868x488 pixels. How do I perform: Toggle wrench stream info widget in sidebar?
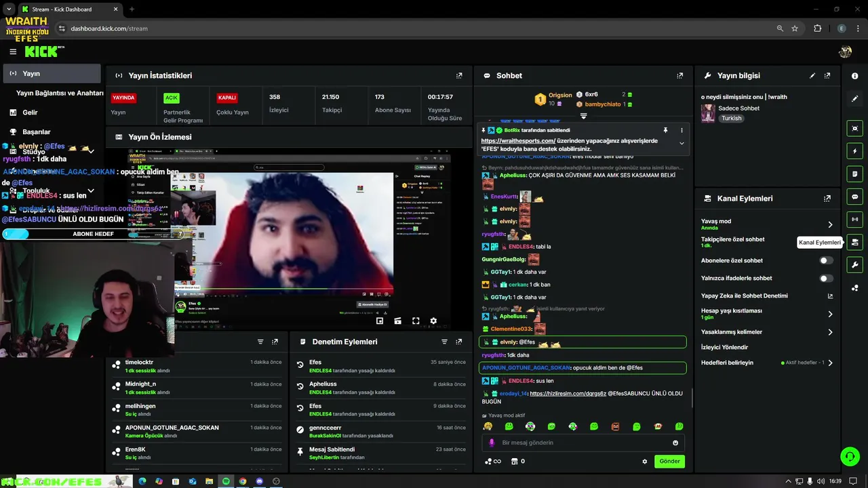[x=854, y=265]
